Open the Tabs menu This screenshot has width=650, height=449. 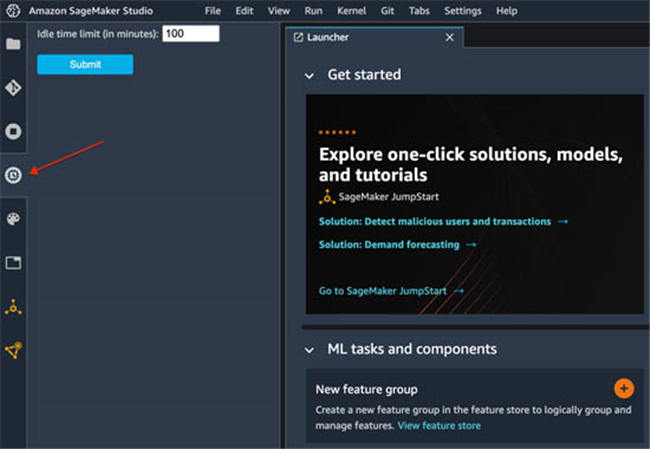click(419, 11)
